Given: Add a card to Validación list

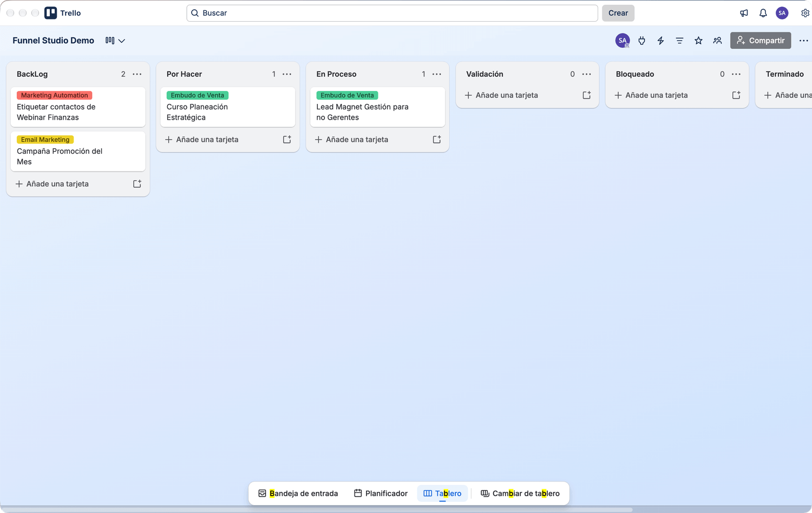Looking at the screenshot, I should coord(519,95).
